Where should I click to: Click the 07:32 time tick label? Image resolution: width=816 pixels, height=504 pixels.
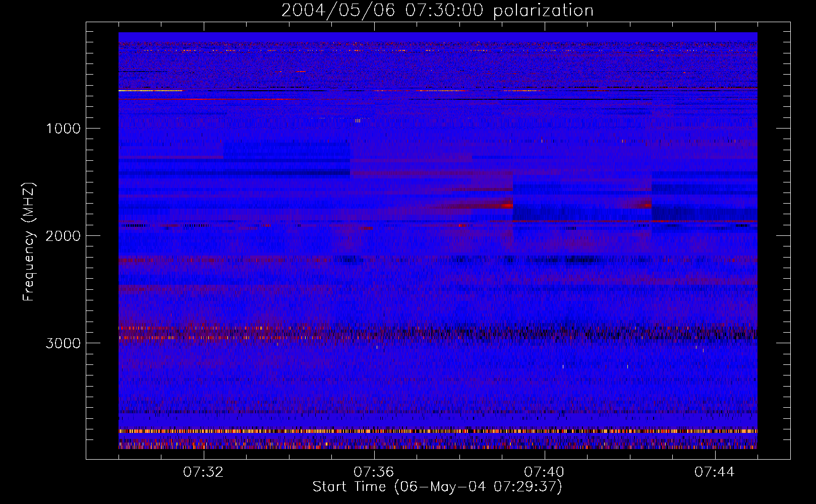click(203, 472)
